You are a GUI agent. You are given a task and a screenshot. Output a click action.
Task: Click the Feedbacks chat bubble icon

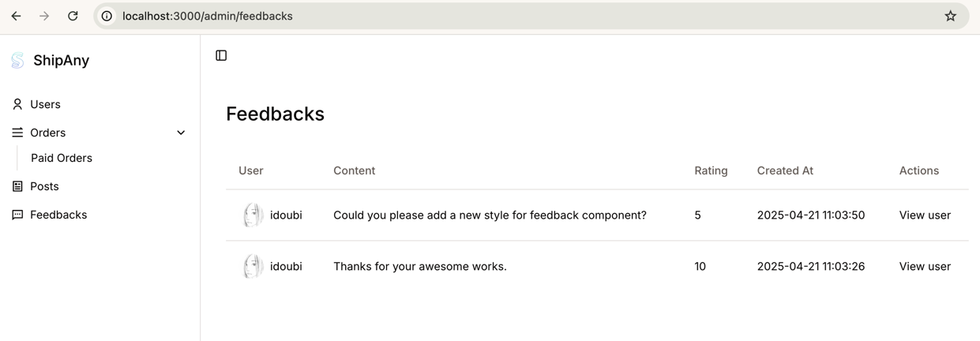pos(17,215)
